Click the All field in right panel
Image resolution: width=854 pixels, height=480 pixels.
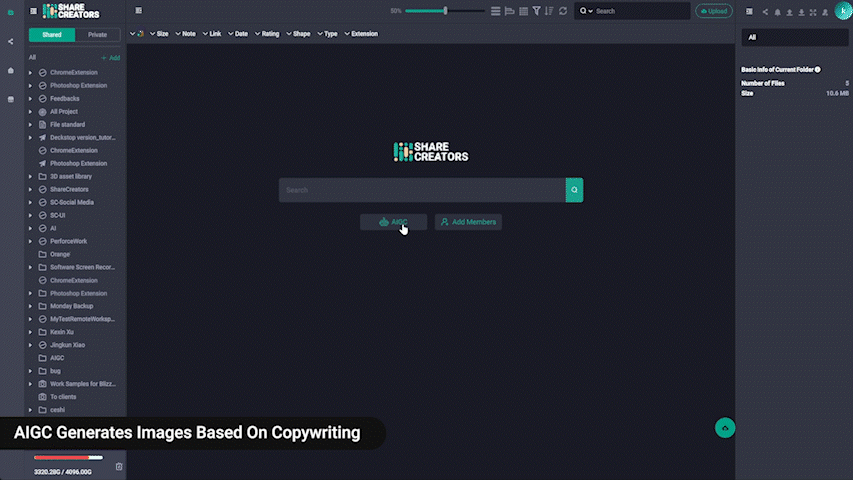point(795,37)
